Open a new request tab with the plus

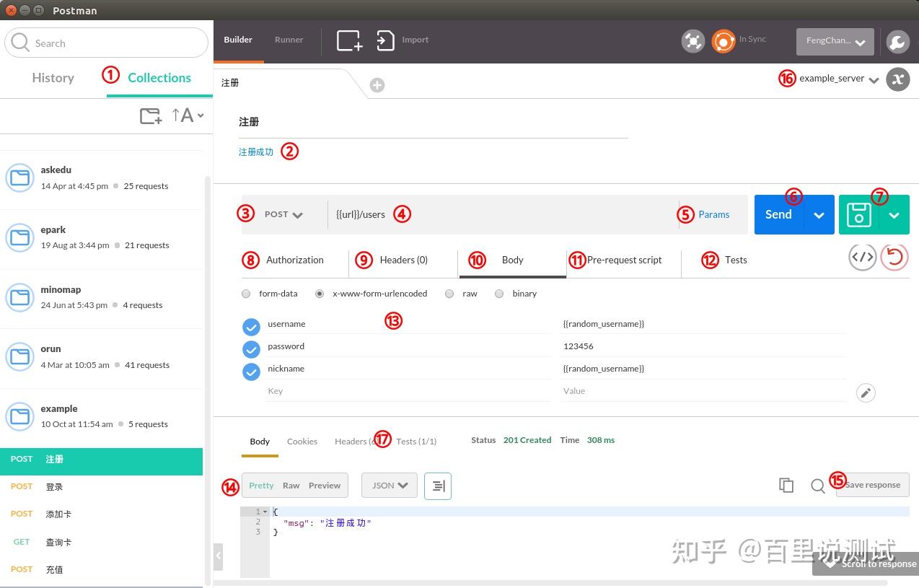[x=377, y=84]
